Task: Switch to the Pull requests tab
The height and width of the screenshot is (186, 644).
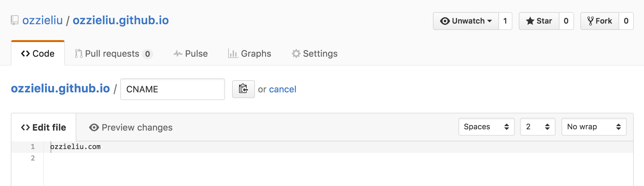Action: point(113,54)
